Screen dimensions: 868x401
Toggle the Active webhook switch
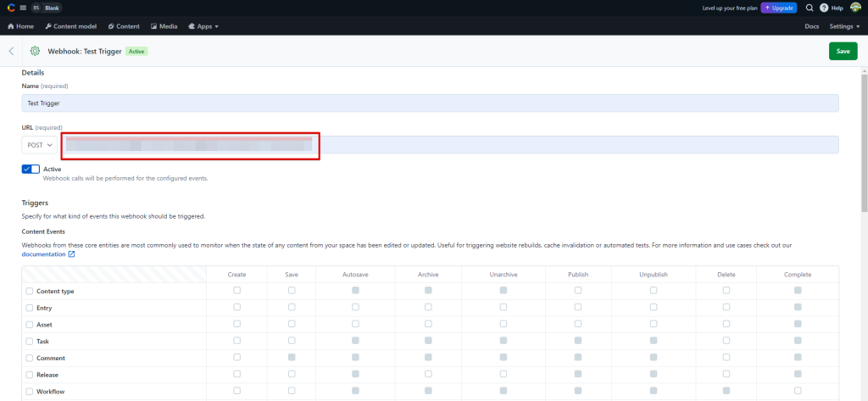[31, 170]
